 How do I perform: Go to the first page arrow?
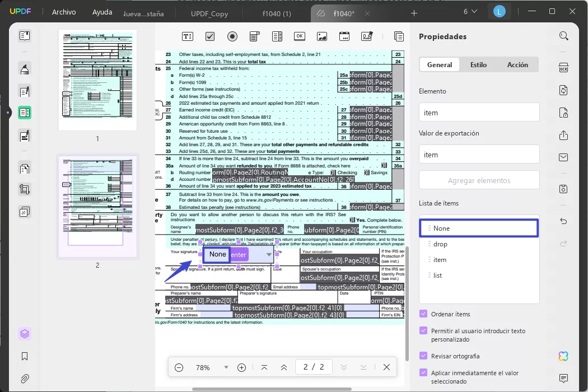click(x=264, y=367)
